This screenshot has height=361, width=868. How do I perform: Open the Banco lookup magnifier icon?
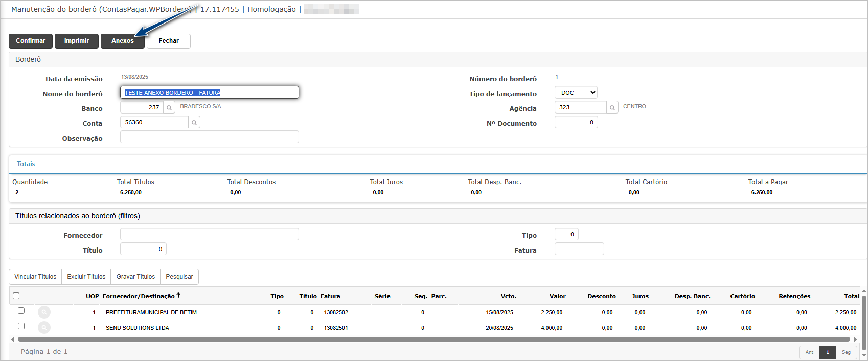(169, 107)
